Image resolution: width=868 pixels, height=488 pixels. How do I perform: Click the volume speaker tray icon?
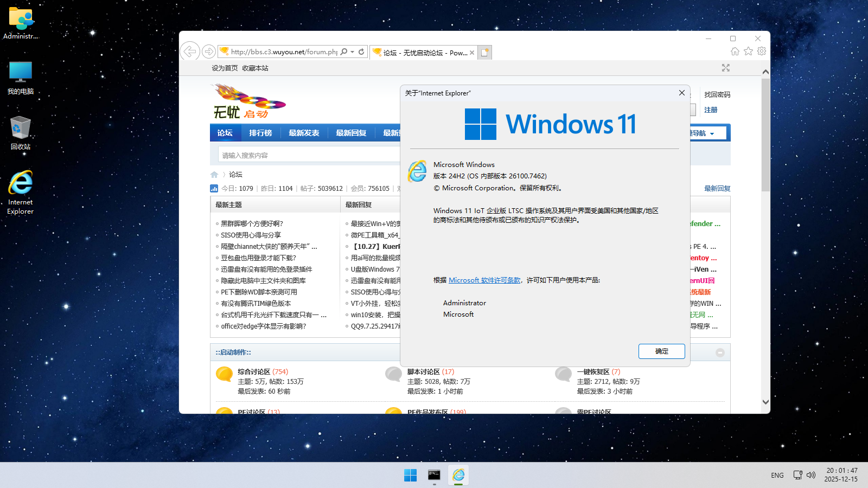coord(811,475)
